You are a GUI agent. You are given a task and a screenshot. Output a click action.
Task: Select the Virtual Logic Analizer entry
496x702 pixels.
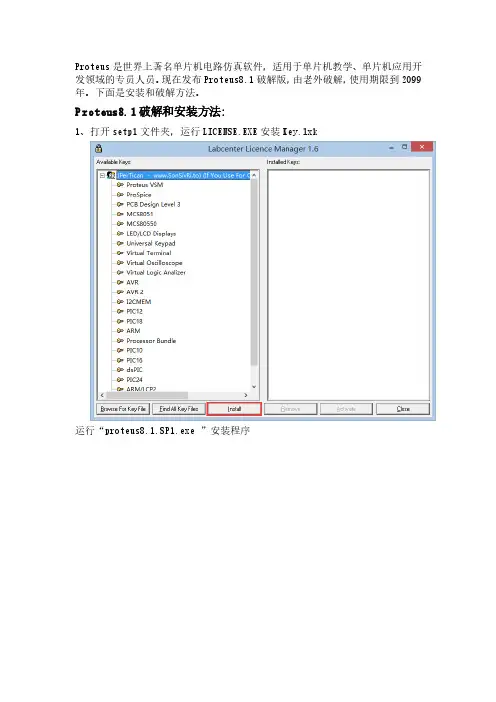156,273
